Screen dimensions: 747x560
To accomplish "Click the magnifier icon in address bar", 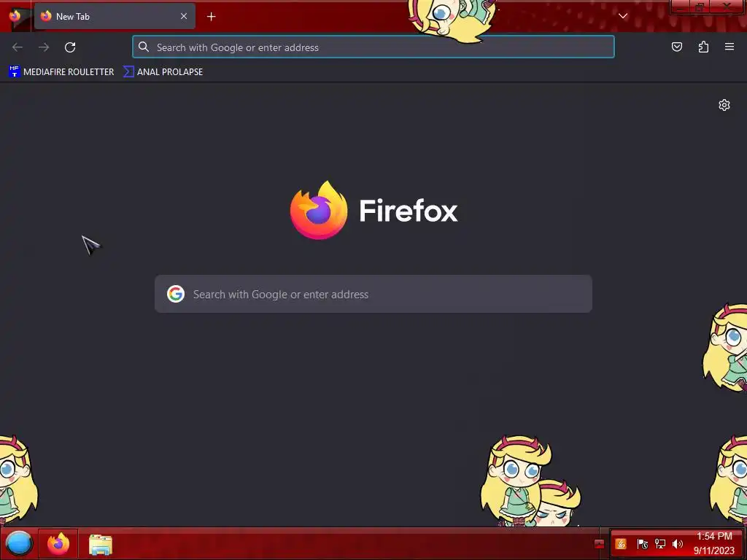I will point(144,47).
